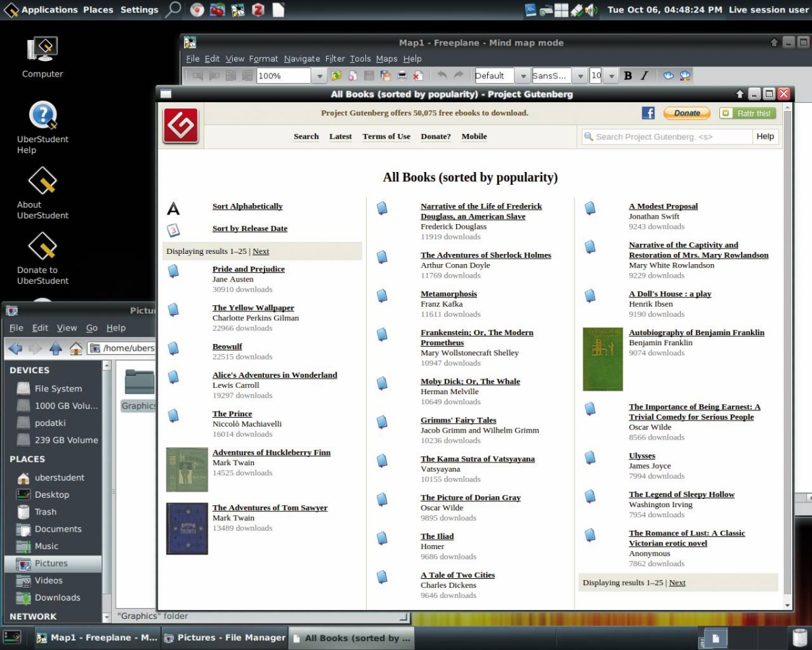The width and height of the screenshot is (812, 650).
Task: Click the Home icon in File Manager toolbar
Action: [76, 349]
